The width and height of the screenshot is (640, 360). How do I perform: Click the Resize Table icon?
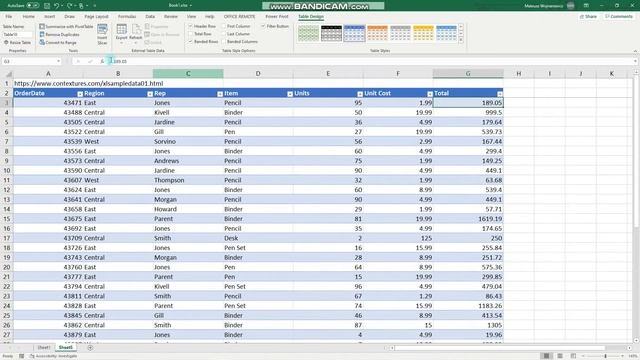pyautogui.click(x=6, y=42)
